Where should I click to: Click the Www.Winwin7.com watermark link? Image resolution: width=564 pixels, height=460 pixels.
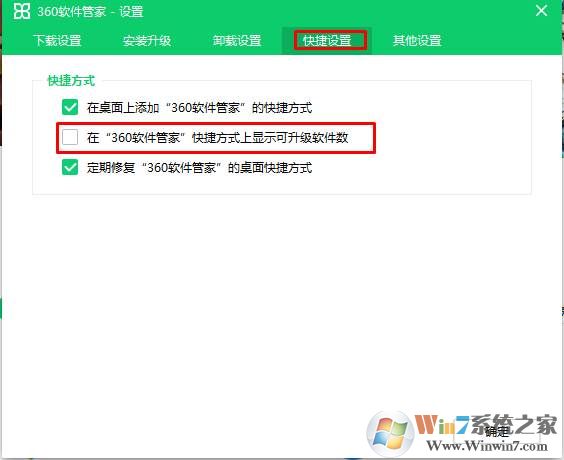pos(487,446)
